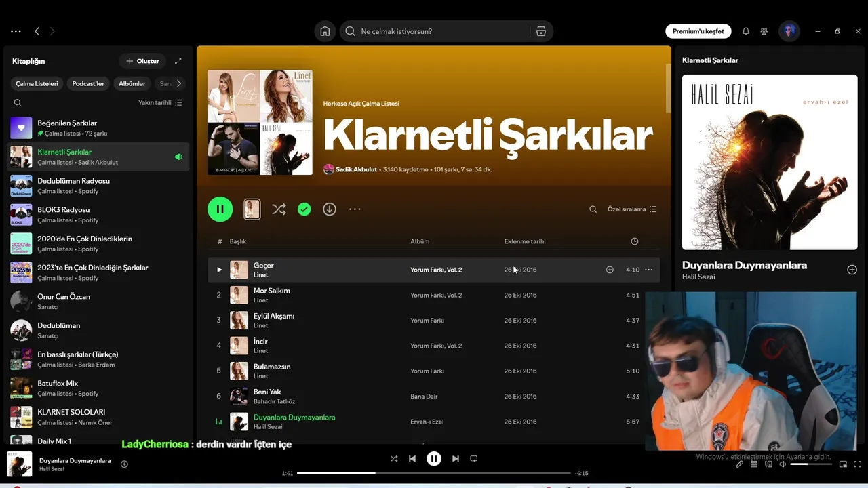Add Geçer to liked songs with plus icon

pos(610,270)
